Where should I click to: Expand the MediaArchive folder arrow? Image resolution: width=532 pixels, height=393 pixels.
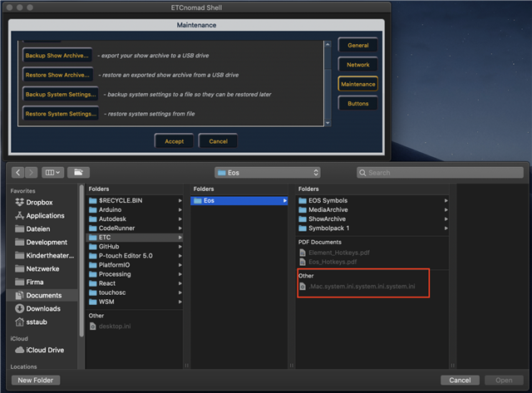click(x=446, y=209)
